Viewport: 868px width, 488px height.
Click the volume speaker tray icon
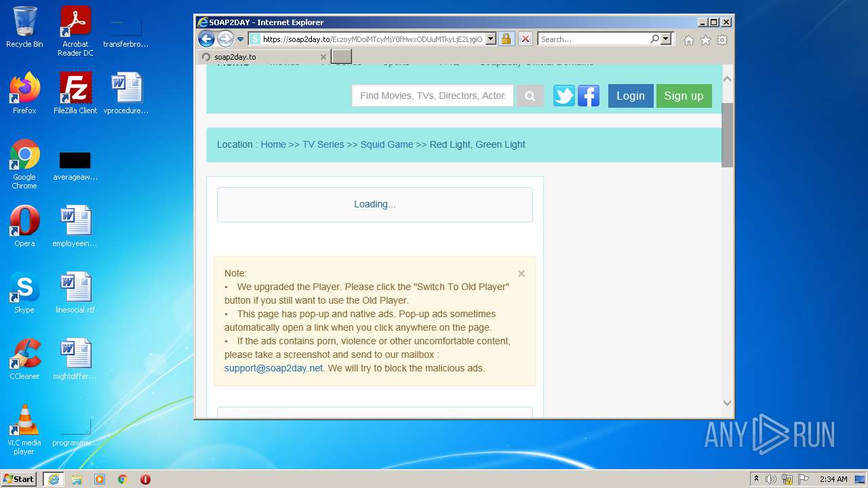(771, 479)
